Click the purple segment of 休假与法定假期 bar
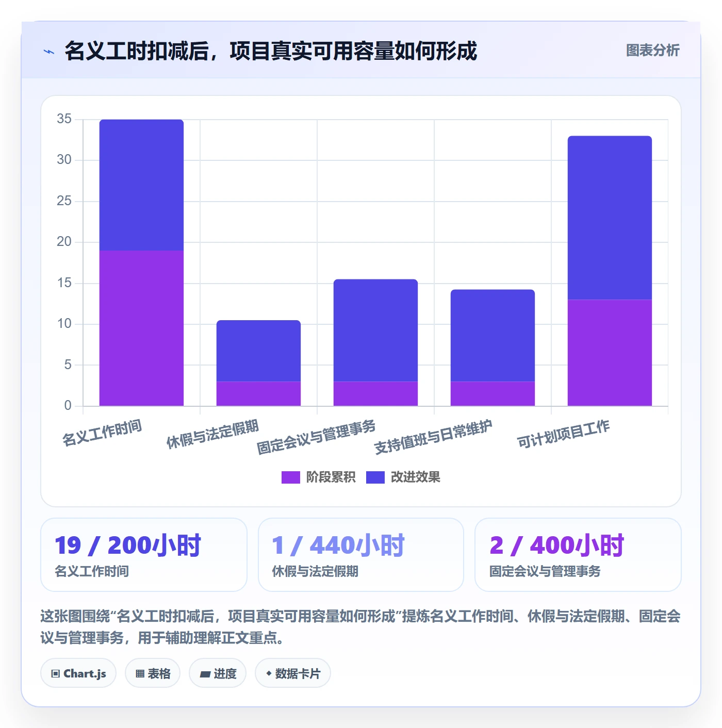This screenshot has width=722, height=728. point(258,393)
